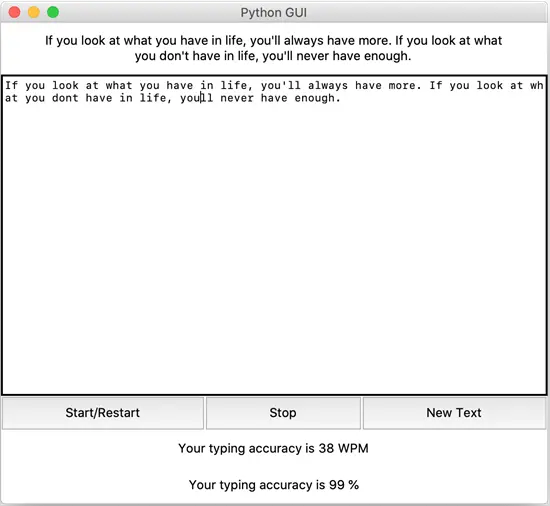Click the 'accuracy is 99 %' result text
The image size is (550, 506).
(309, 485)
